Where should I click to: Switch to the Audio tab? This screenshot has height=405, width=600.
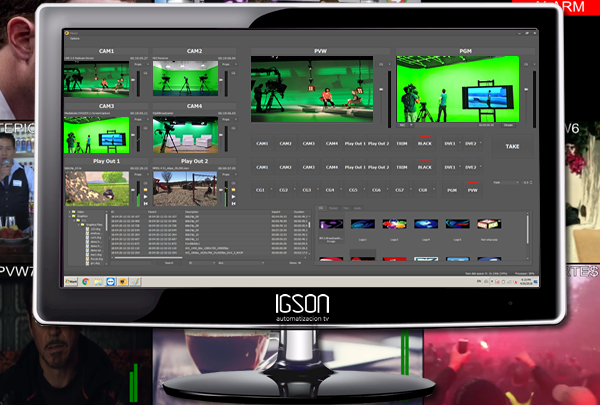pos(357,208)
